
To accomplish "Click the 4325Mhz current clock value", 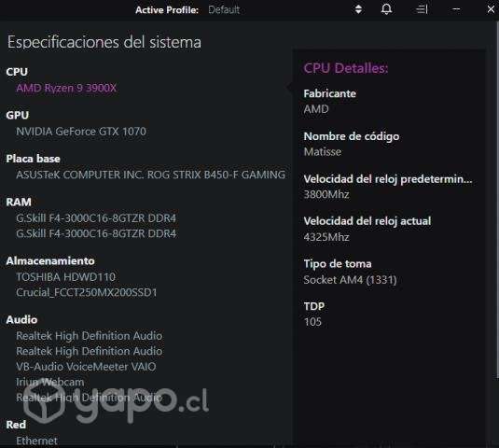I will click(x=326, y=237).
